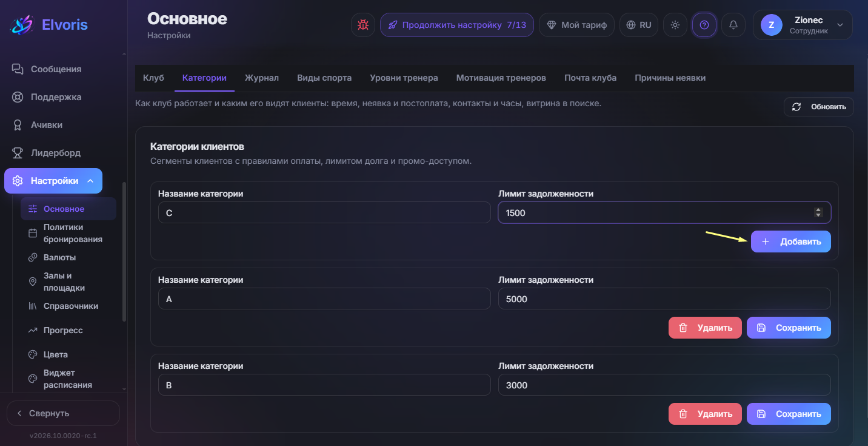The height and width of the screenshot is (446, 868).
Task: Click the debt limit spinner arrows
Action: pyautogui.click(x=818, y=212)
